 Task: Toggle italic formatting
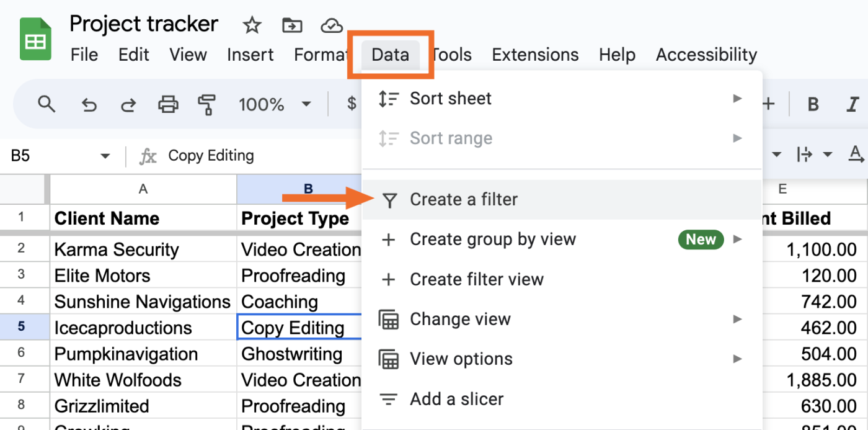coord(854,104)
